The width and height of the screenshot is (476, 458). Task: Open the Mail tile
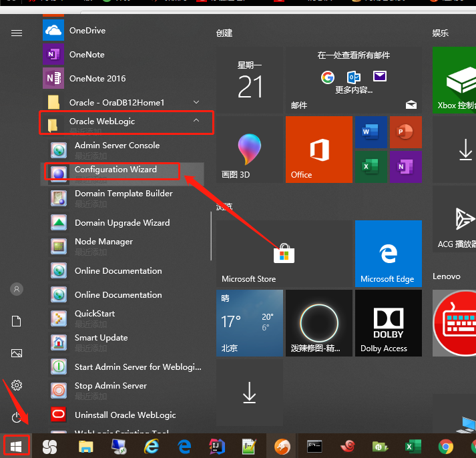point(354,80)
